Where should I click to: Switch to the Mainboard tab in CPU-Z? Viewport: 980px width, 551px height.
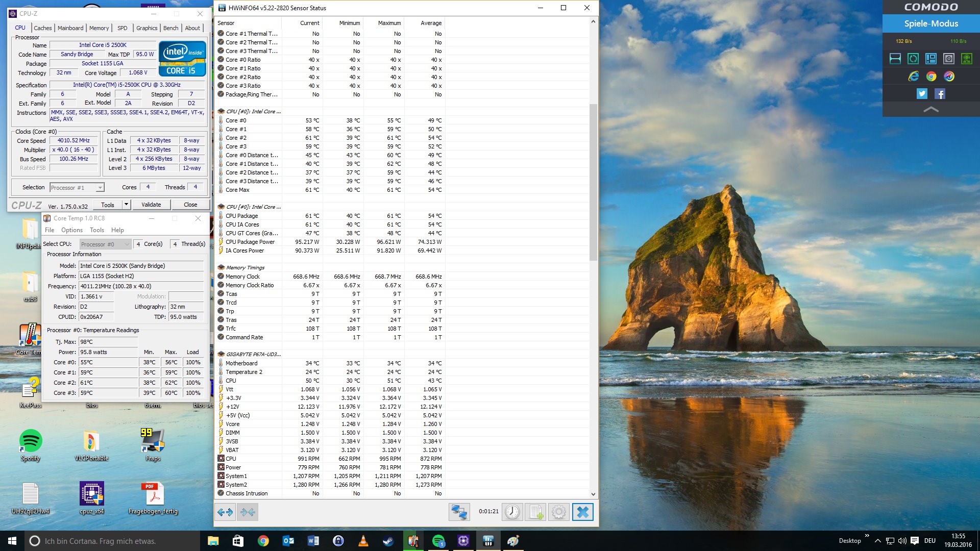tap(70, 28)
